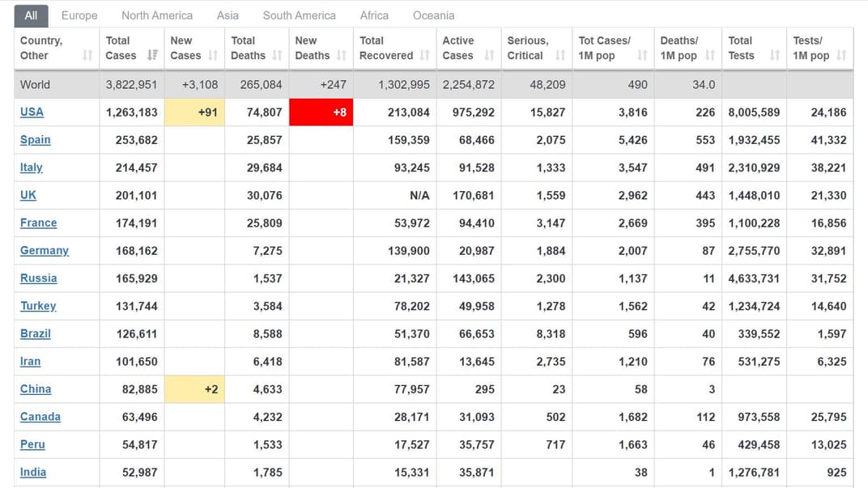Click Total Tests sort arrows
Viewport: 868px width, 488px height.
tap(775, 56)
